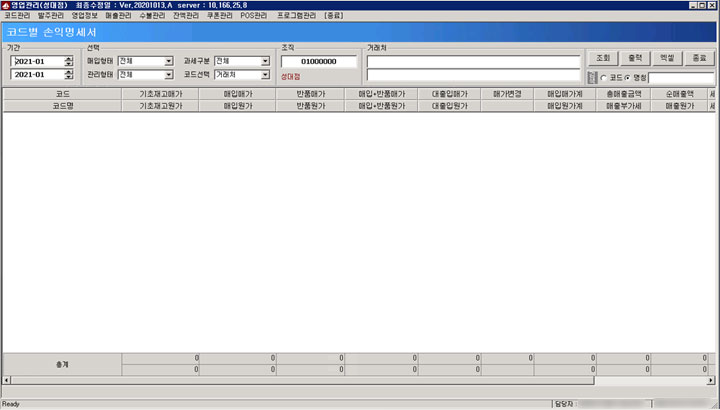Select the 명칭 radio button
The image size is (720, 410).
[x=628, y=78]
